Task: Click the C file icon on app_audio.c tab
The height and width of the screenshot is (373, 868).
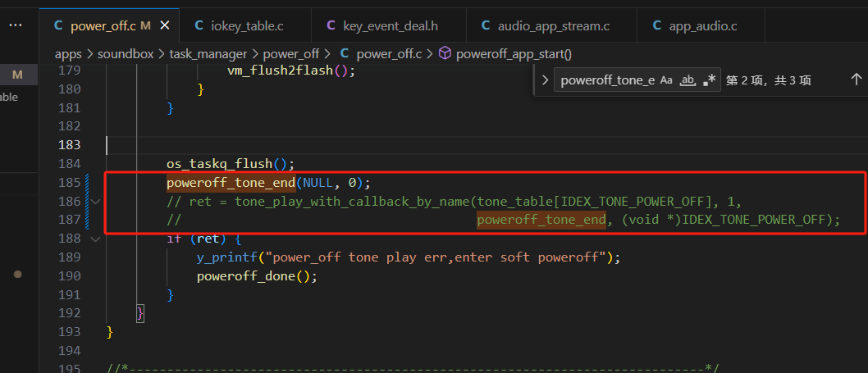Action: 657,25
